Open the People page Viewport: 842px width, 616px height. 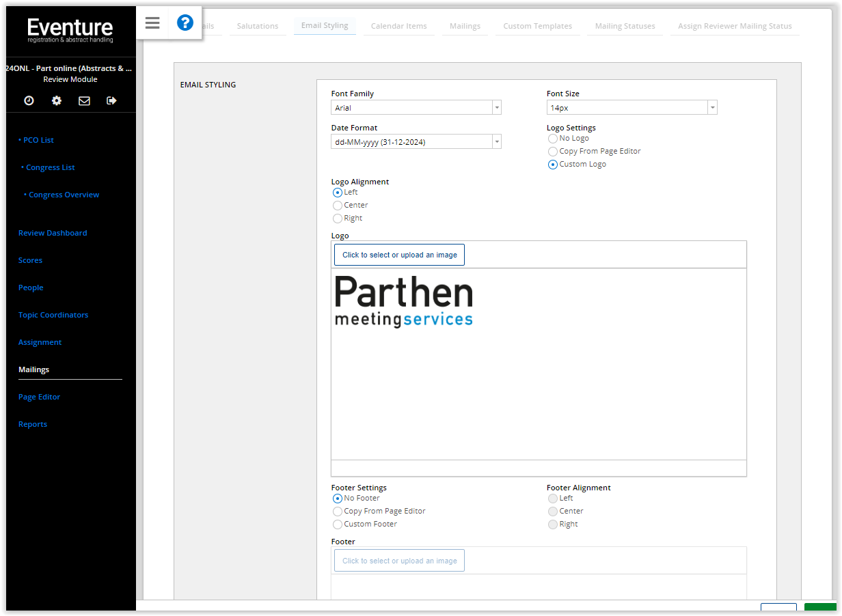click(x=31, y=288)
